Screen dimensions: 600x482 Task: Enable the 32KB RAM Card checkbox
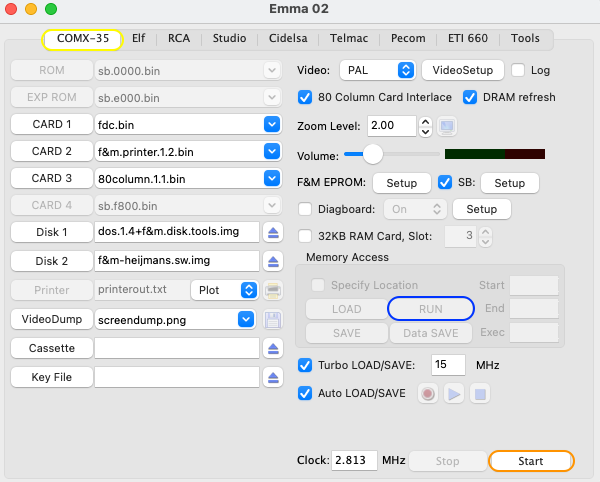coord(305,236)
